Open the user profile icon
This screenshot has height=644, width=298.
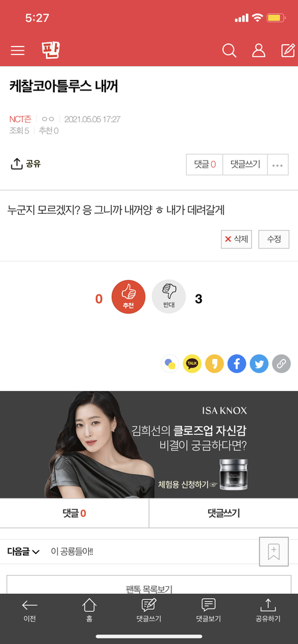tap(258, 51)
